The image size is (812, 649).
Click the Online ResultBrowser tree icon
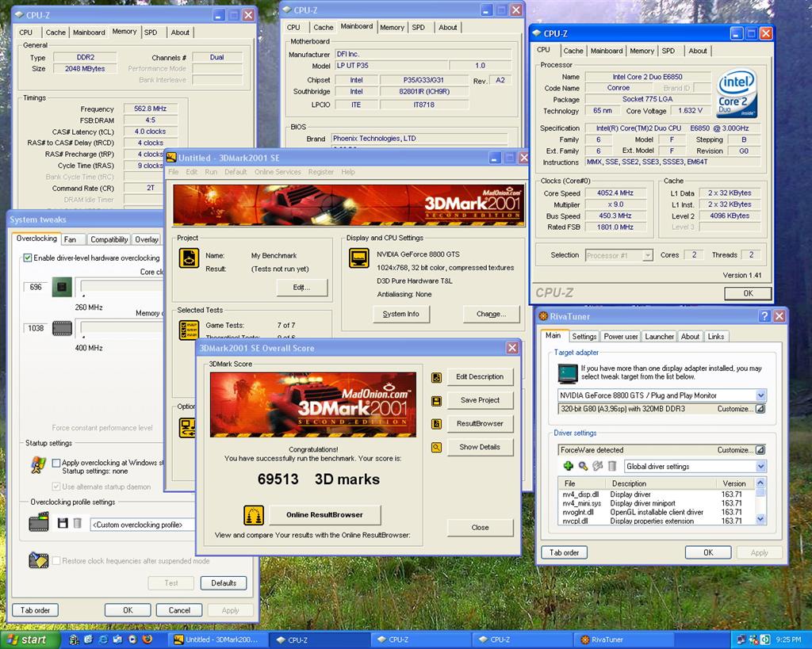(x=254, y=515)
